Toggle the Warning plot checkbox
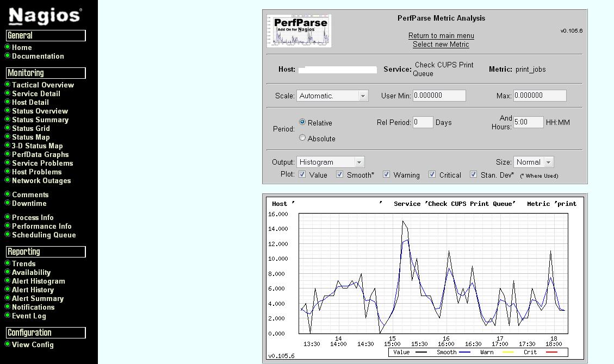614x364 pixels. (387, 174)
